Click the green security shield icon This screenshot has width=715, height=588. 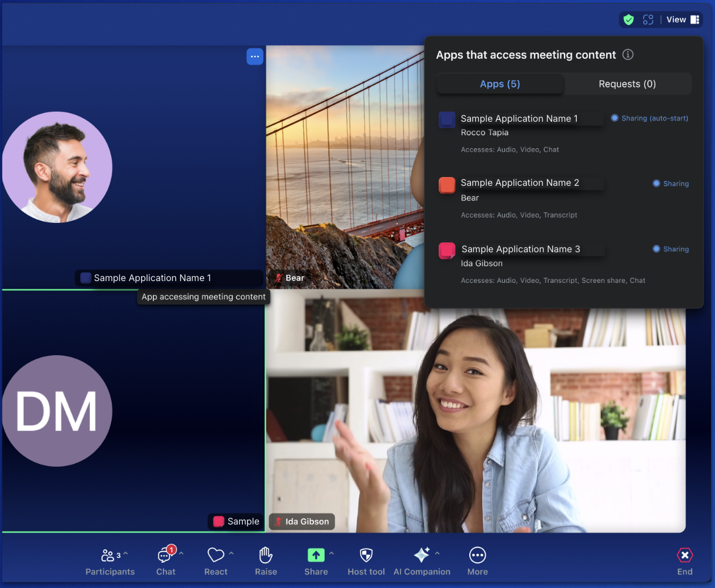pyautogui.click(x=629, y=19)
